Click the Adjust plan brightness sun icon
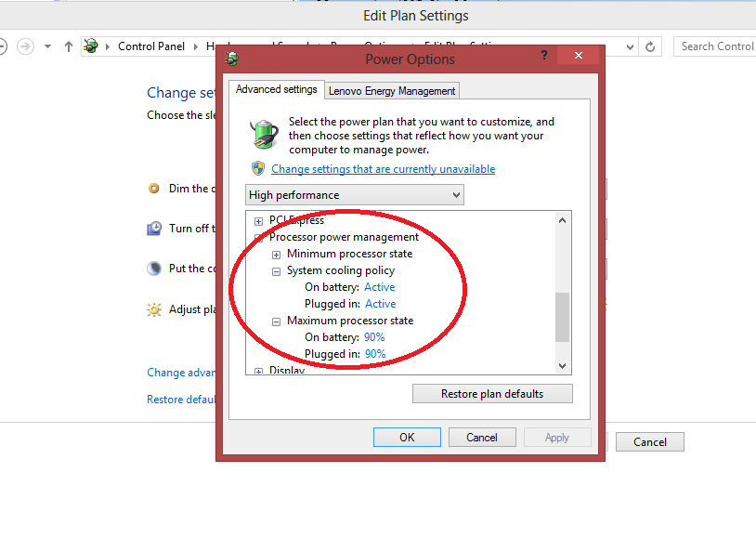Screen dimensions: 756x551 (154, 309)
